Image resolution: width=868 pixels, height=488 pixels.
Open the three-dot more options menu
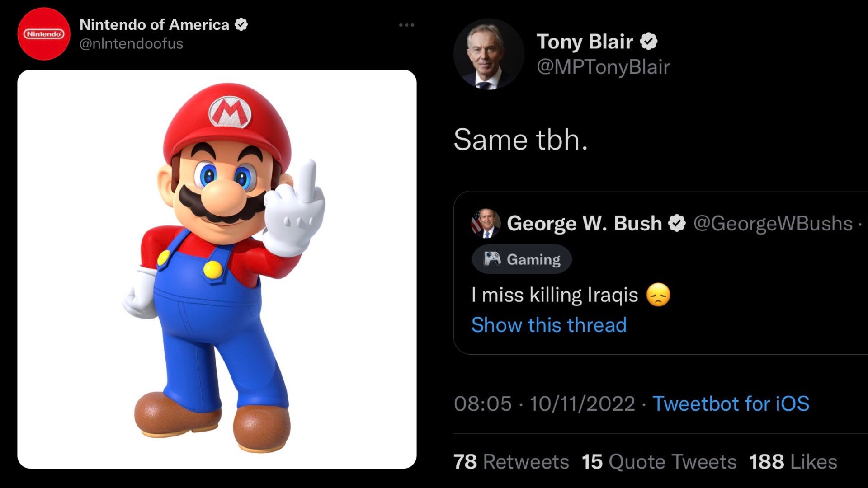tap(406, 25)
